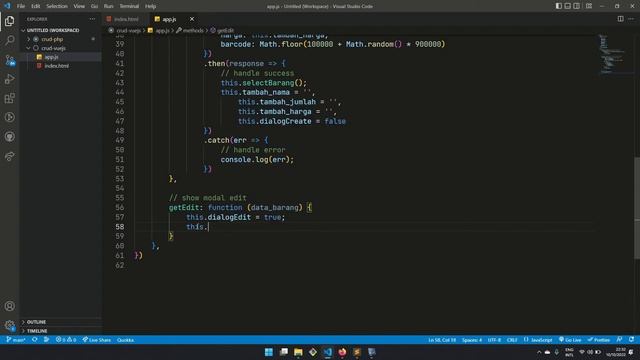Open the Selection menu

point(57,6)
